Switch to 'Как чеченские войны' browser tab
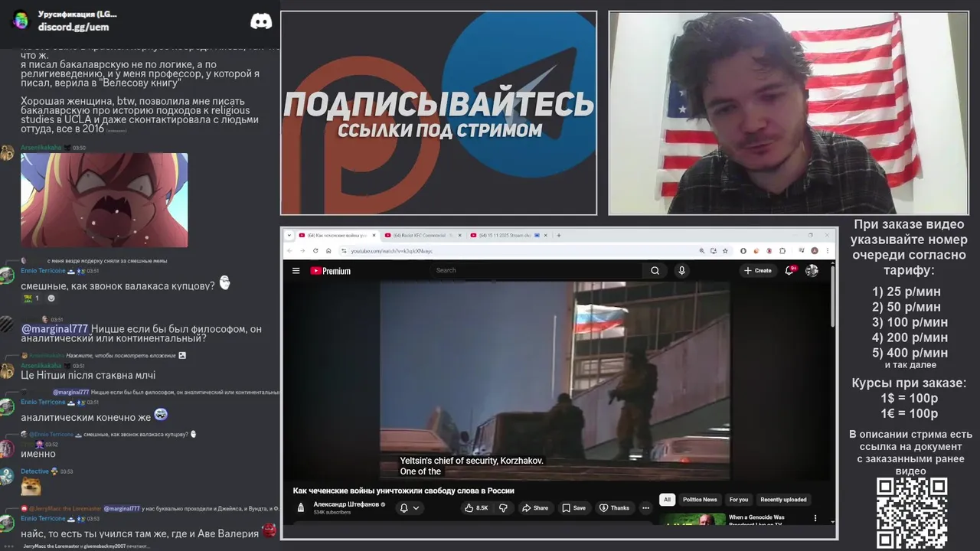The image size is (980, 551). [x=338, y=236]
